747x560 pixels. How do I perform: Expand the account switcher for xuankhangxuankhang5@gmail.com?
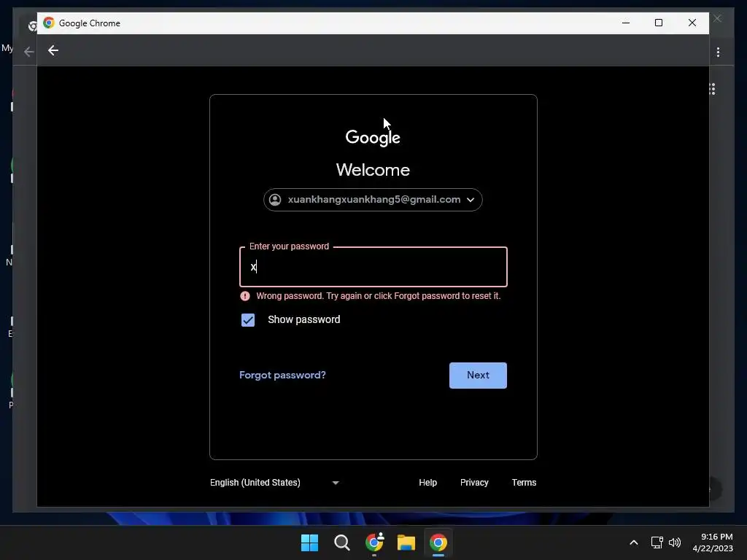pyautogui.click(x=373, y=200)
